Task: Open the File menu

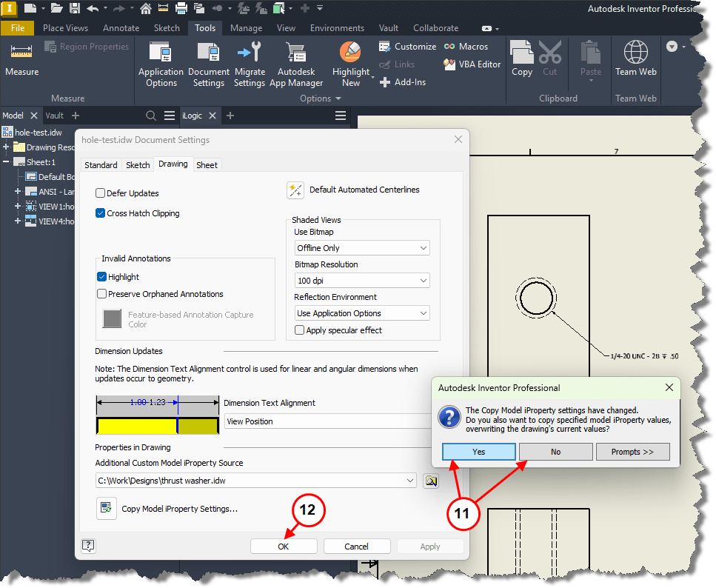Action: [x=17, y=28]
